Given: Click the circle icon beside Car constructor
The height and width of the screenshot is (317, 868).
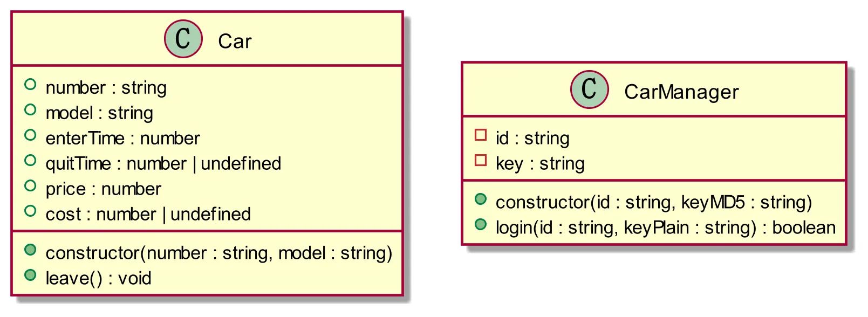Looking at the screenshot, I should tap(30, 250).
